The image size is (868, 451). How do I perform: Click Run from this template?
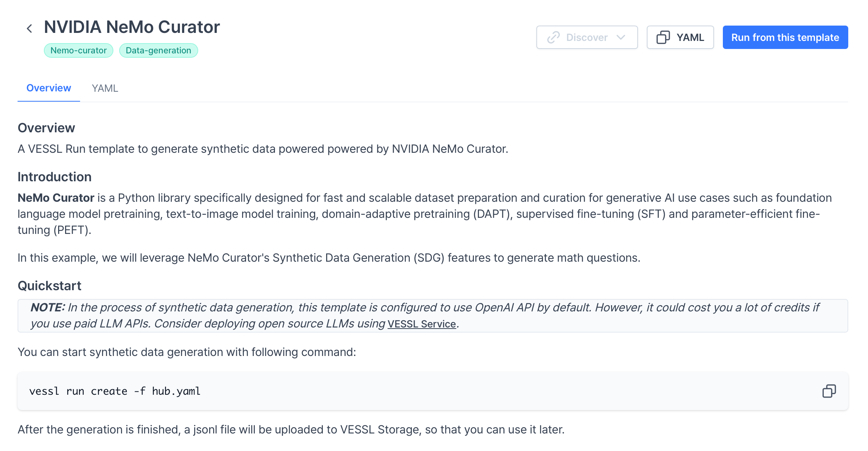tap(785, 37)
